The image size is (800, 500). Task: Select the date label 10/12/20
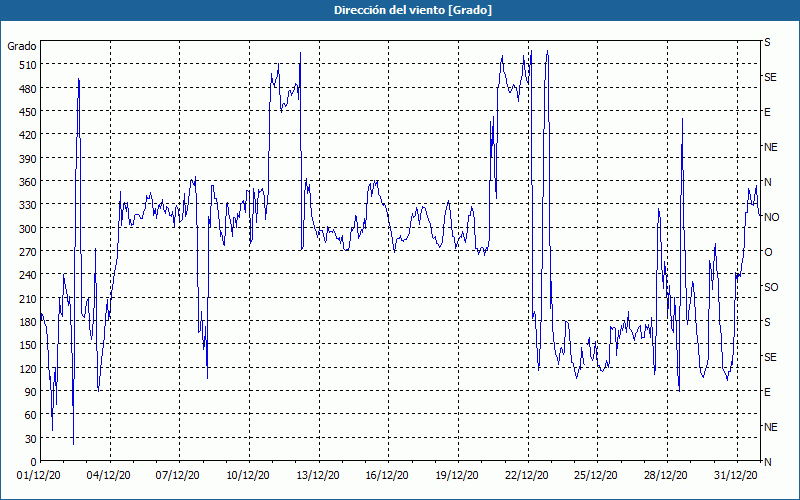click(x=247, y=476)
